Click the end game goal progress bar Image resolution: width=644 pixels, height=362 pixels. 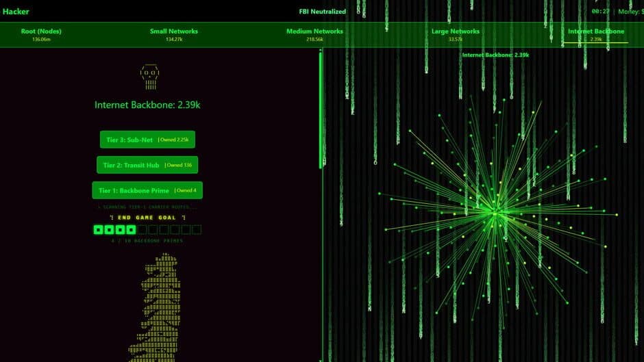[147, 230]
